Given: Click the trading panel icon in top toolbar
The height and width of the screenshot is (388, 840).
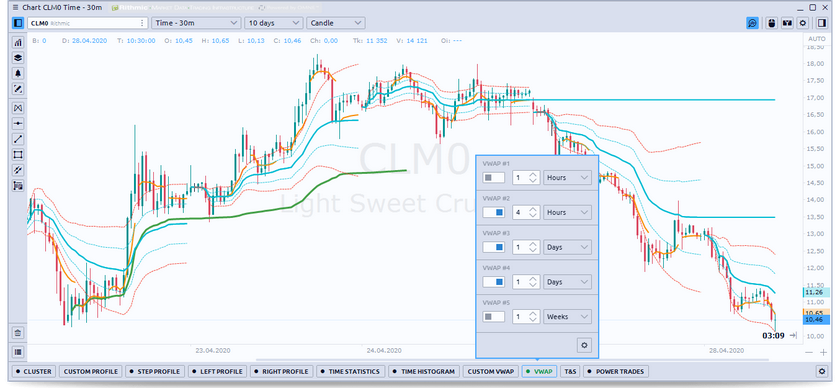Looking at the screenshot, I should coord(787,23).
